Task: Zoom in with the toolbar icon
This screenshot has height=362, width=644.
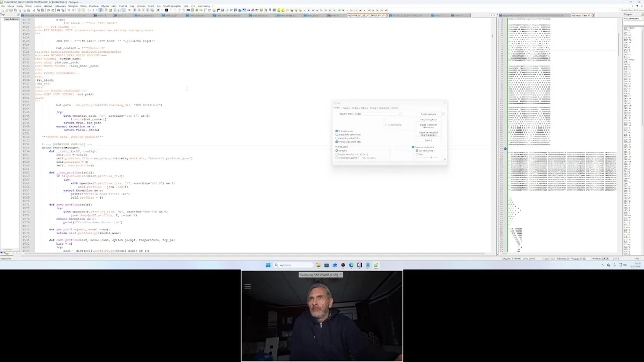Action: (x=68, y=10)
